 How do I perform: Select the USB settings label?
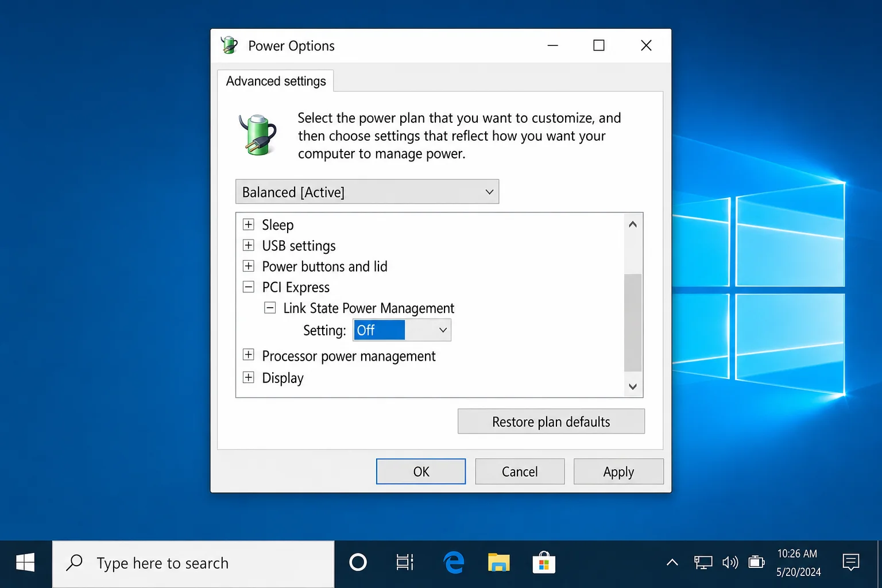(299, 246)
